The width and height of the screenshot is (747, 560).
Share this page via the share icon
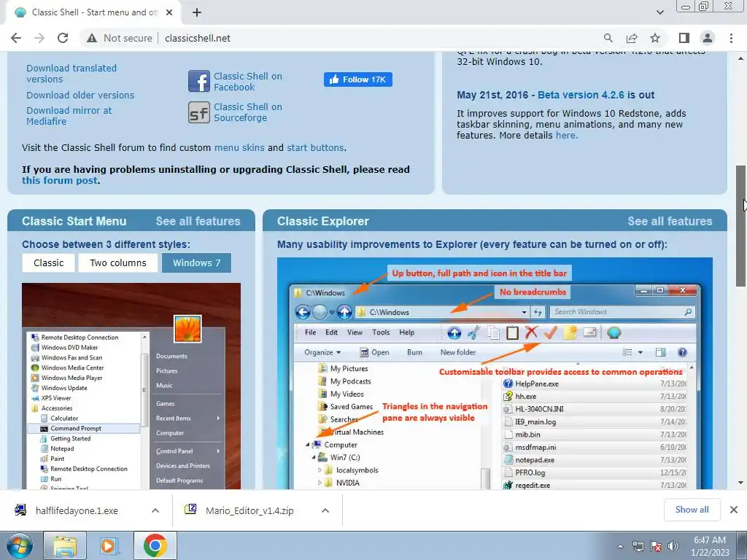[x=632, y=38]
